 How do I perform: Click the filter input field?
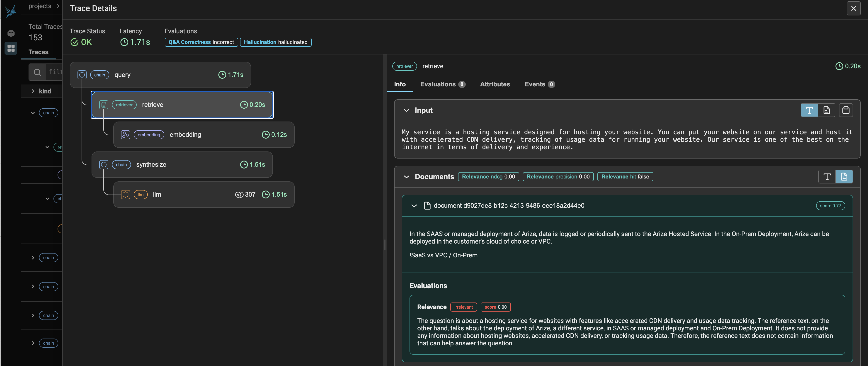[x=54, y=72]
